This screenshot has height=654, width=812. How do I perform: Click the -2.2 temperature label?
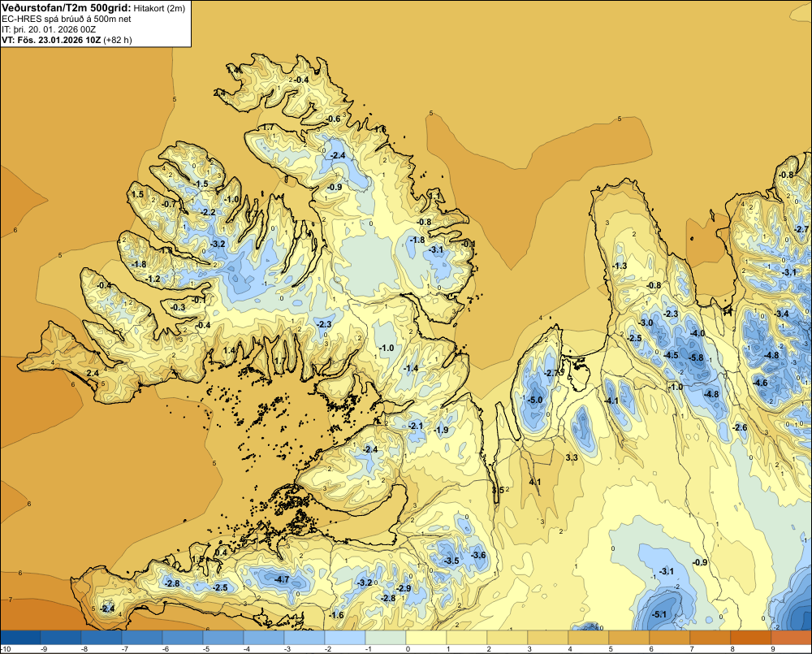208,212
